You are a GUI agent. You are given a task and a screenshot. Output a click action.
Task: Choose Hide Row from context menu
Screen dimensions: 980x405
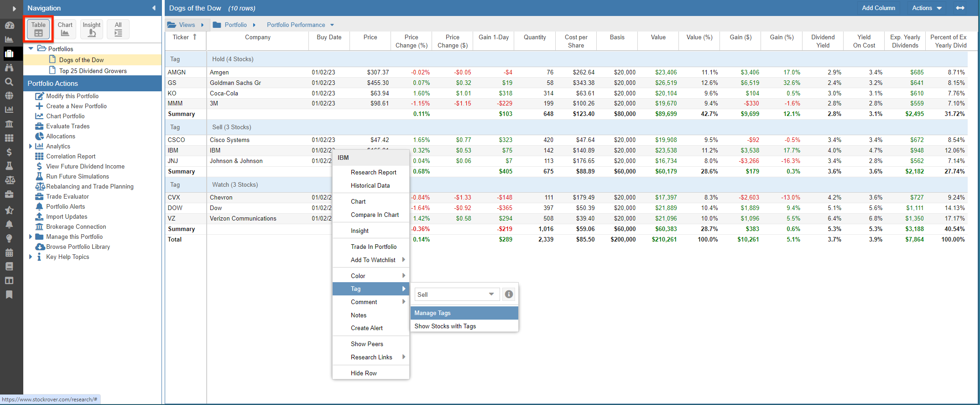click(371, 373)
